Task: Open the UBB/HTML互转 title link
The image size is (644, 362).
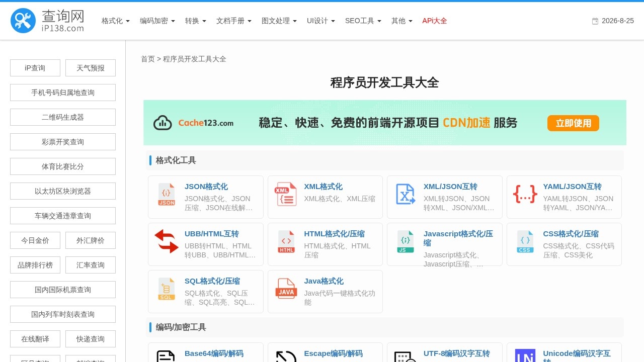Action: 212,234
